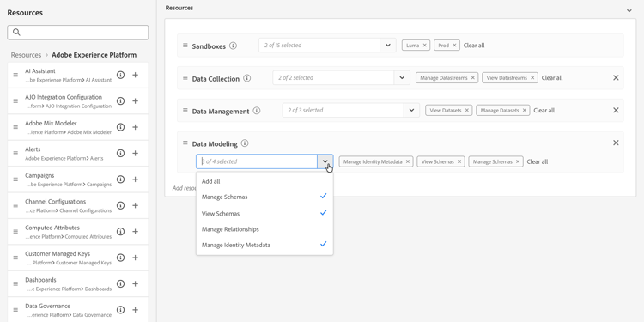This screenshot has width=644, height=322.
Task: Uncheck View Schemas in dropdown list
Action: tap(264, 214)
